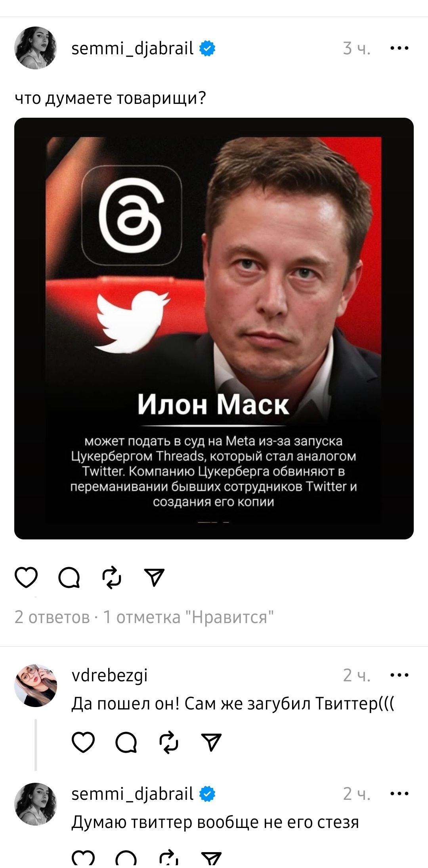Viewport: 428px width, 868px height.
Task: Open reply on the main post
Action: [x=69, y=577]
